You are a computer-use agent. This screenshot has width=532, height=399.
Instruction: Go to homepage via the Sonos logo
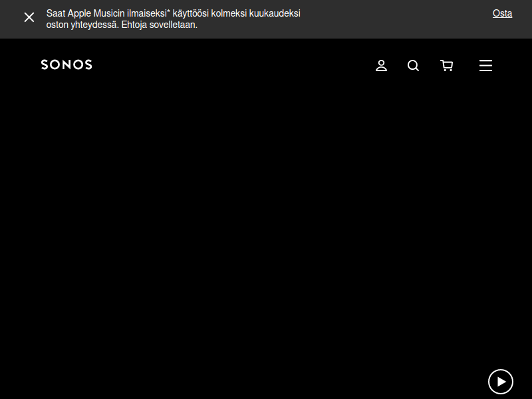click(66, 65)
